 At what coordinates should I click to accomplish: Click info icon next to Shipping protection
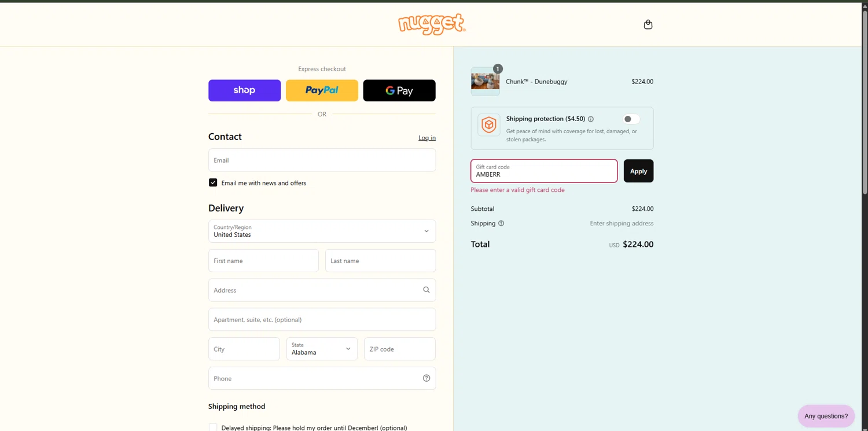(x=591, y=119)
